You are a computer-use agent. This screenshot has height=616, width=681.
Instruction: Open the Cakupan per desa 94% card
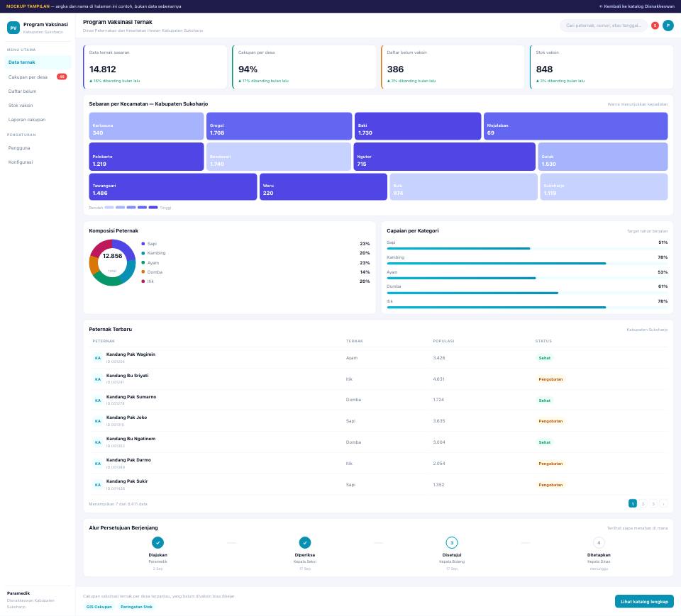(x=304, y=67)
